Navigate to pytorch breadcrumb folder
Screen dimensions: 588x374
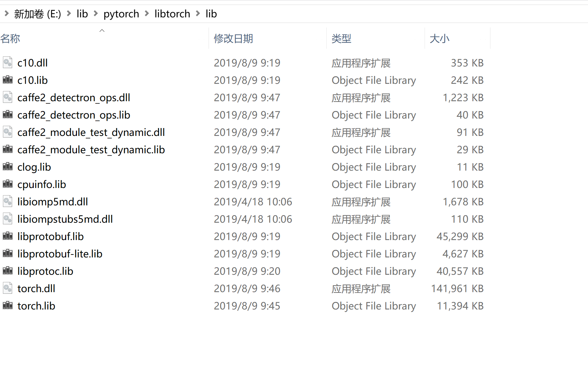[121, 14]
